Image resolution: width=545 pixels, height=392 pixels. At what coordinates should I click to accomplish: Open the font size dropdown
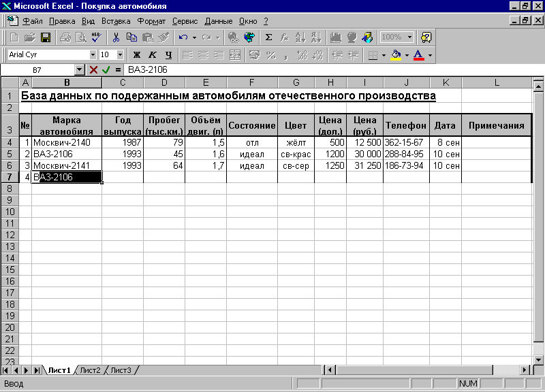tap(120, 55)
